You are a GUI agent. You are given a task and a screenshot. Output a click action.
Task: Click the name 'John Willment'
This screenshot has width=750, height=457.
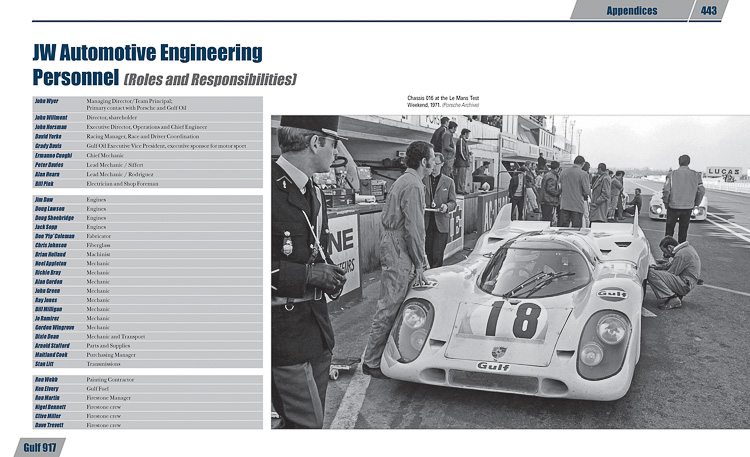(x=51, y=117)
